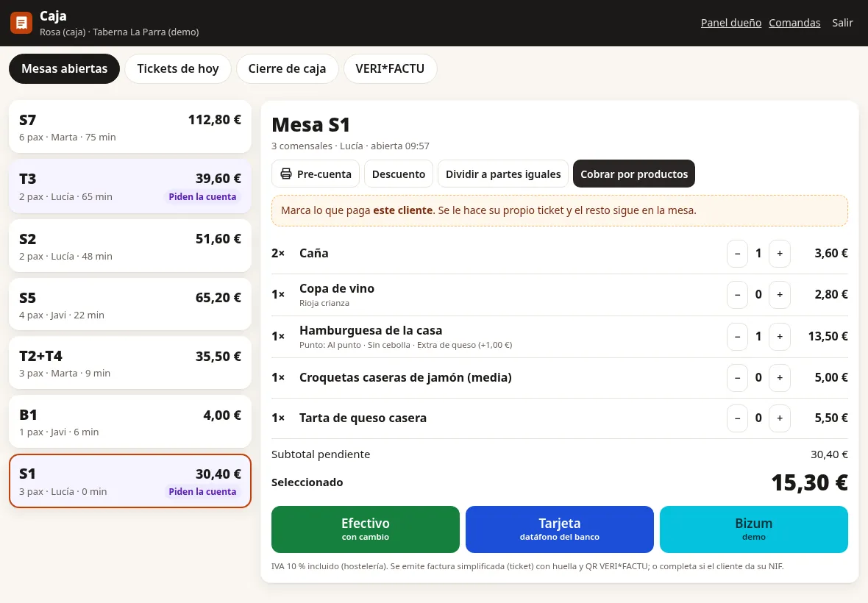Click Tarta de queso casera name

point(363,418)
